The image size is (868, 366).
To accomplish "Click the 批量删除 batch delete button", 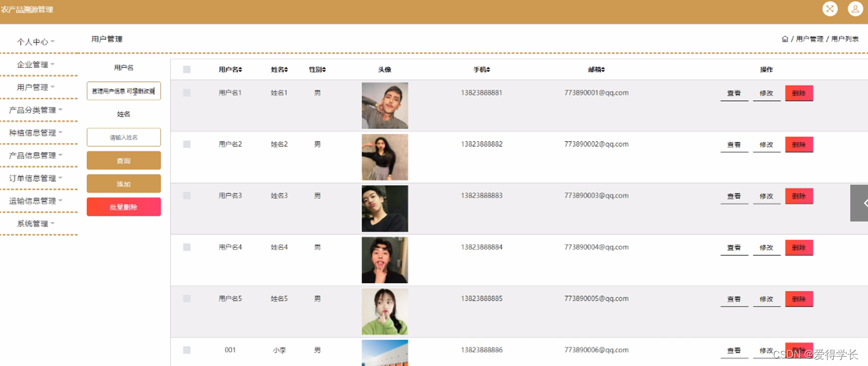I will [124, 207].
